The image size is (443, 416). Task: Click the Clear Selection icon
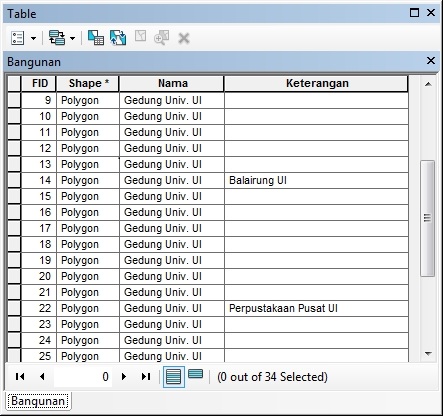click(140, 36)
